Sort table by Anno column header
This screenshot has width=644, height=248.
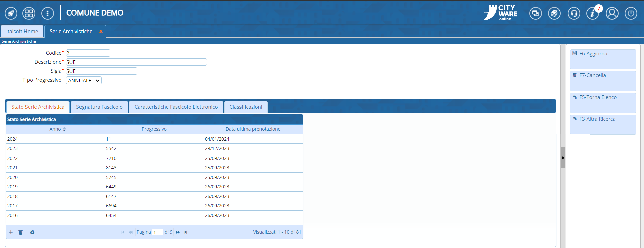pos(55,129)
